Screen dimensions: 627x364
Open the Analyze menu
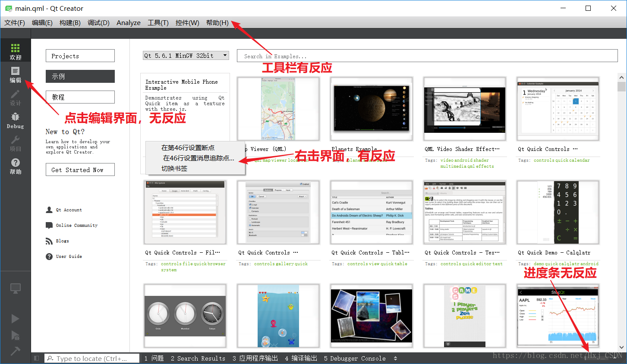(129, 23)
